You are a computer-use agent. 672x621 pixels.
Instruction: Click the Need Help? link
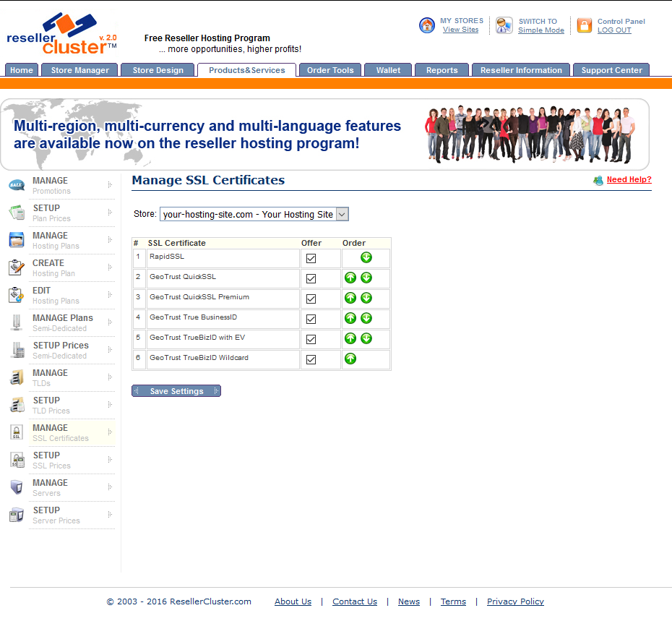click(629, 180)
